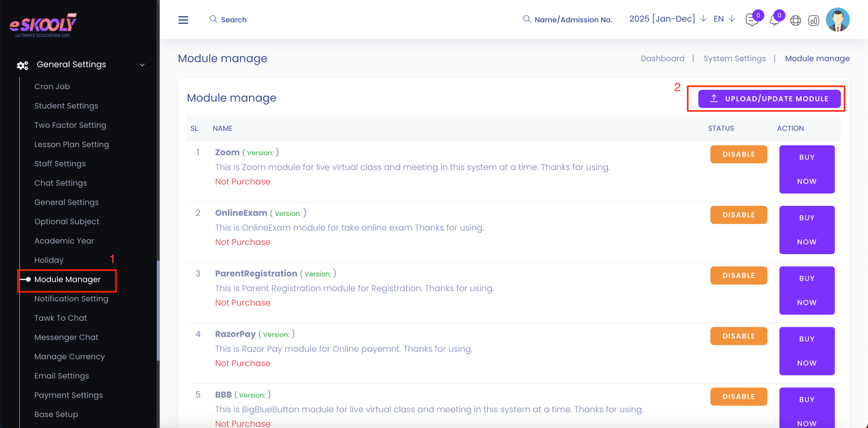868x428 pixels.
Task: Disable the OnlineExam module
Action: coord(738,215)
